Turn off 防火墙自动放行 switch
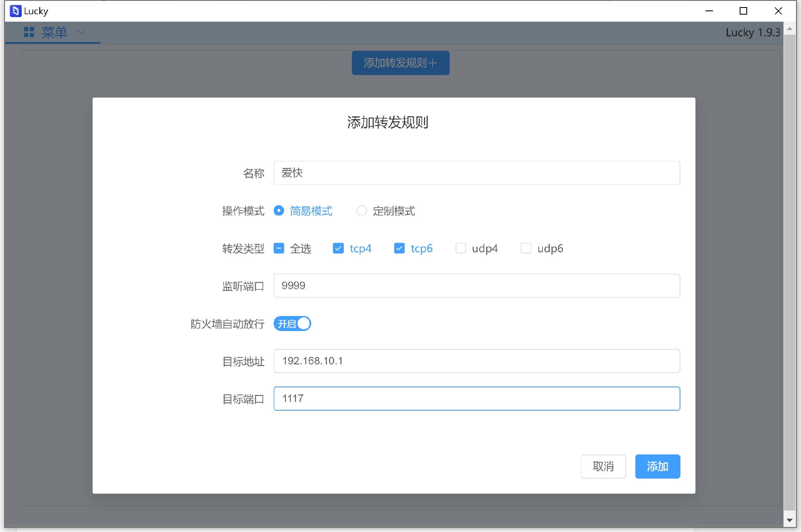 tap(292, 324)
